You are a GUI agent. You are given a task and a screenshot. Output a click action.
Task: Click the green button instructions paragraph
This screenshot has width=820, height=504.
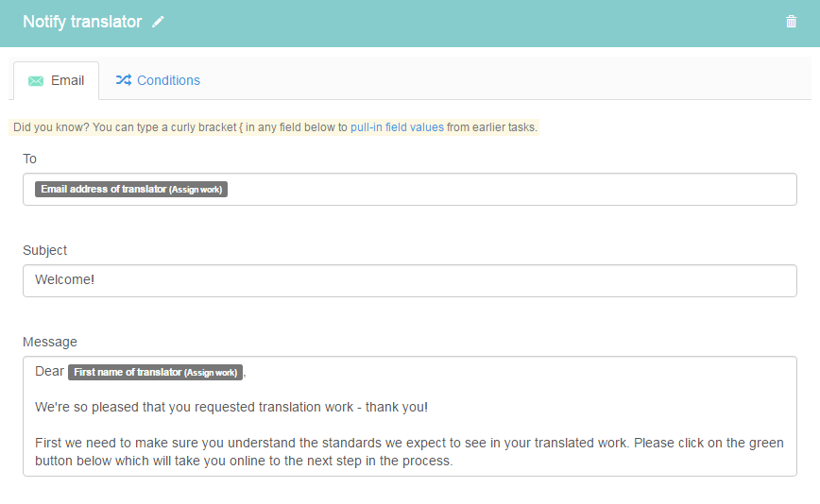pos(409,452)
